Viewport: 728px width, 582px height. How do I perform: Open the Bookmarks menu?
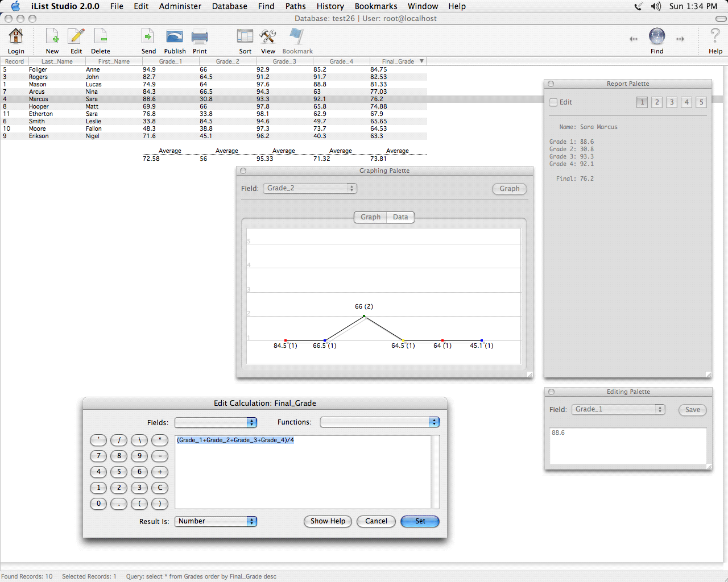coord(376,6)
